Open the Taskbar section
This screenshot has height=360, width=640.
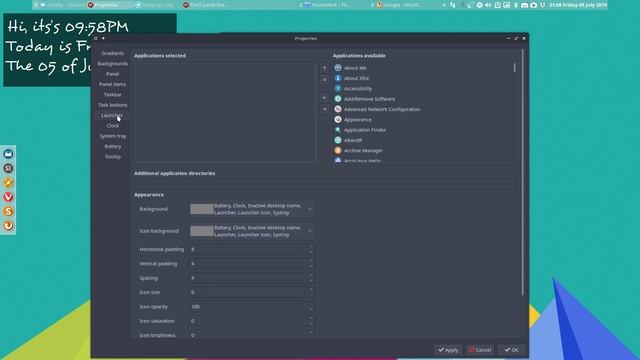pyautogui.click(x=113, y=94)
